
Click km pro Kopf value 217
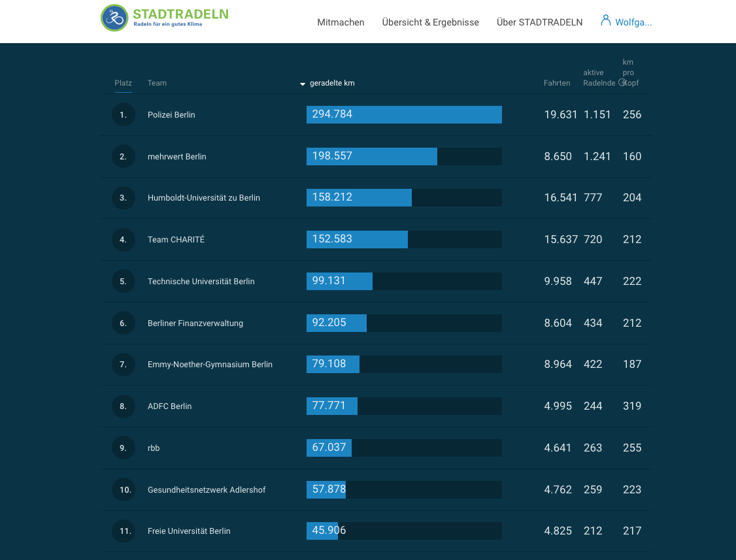(632, 531)
